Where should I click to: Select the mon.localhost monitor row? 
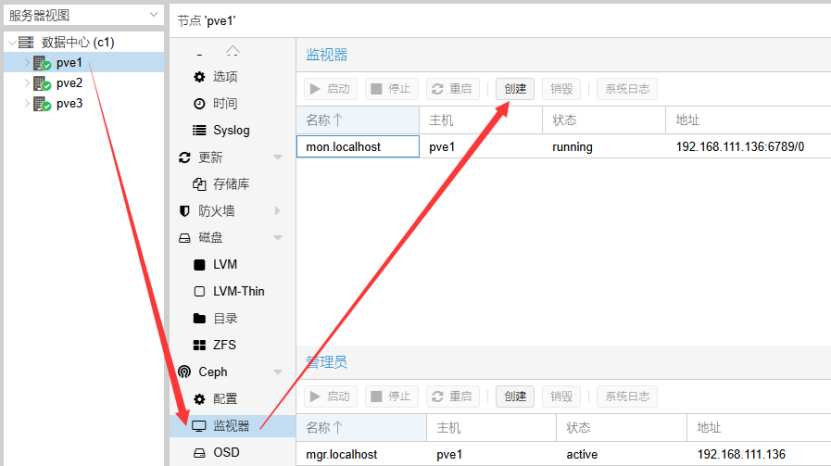pos(345,147)
